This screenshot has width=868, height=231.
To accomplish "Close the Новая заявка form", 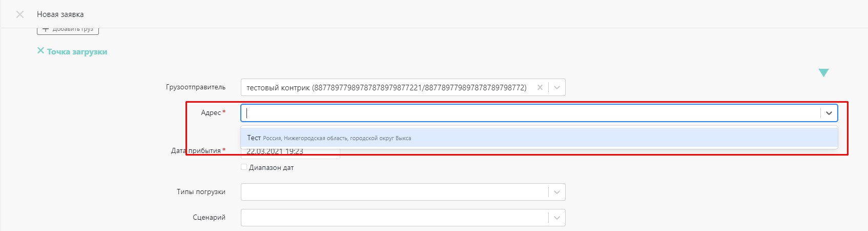I will click(20, 14).
